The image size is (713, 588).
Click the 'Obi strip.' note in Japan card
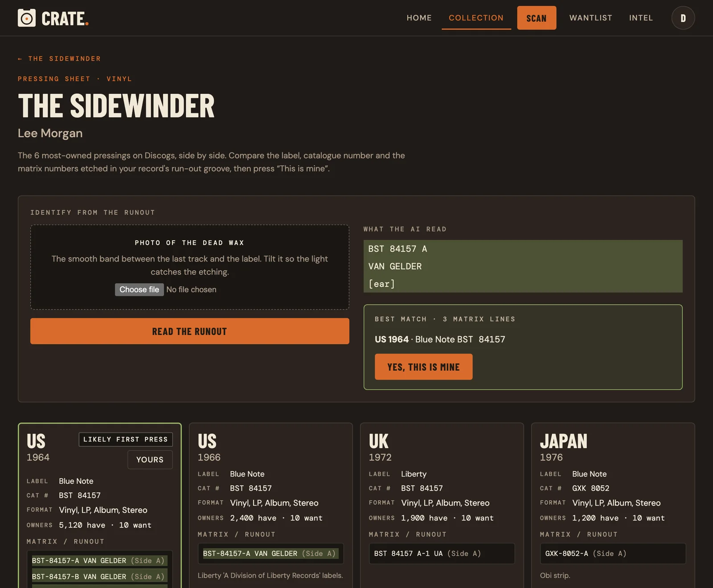point(555,576)
